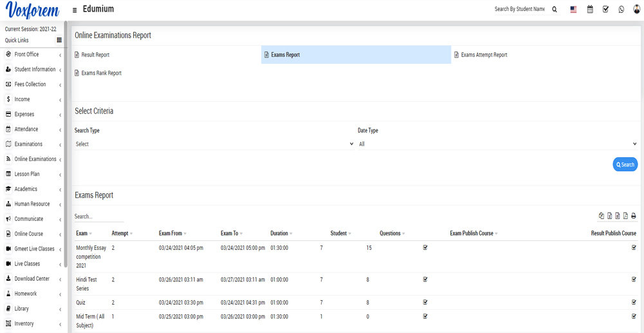Export Exams Report as PDF

tap(625, 216)
